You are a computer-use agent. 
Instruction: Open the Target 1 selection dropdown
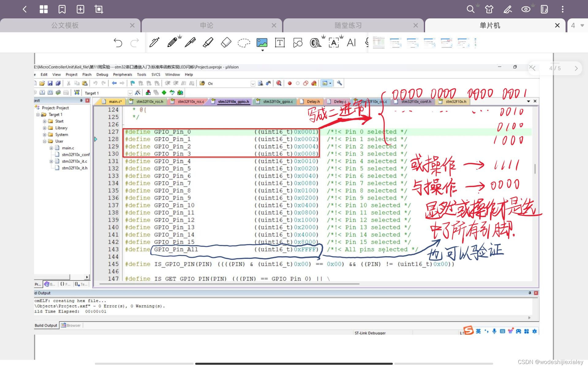130,93
